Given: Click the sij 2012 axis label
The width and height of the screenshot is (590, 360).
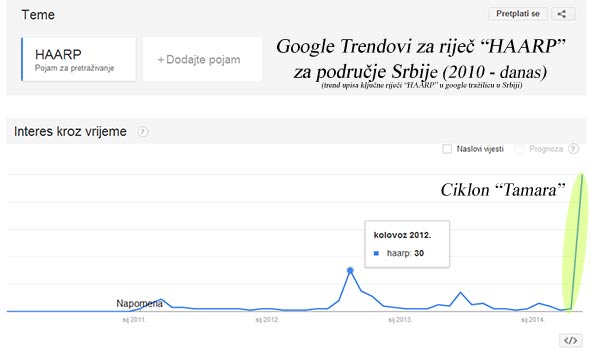Looking at the screenshot, I should (x=267, y=320).
